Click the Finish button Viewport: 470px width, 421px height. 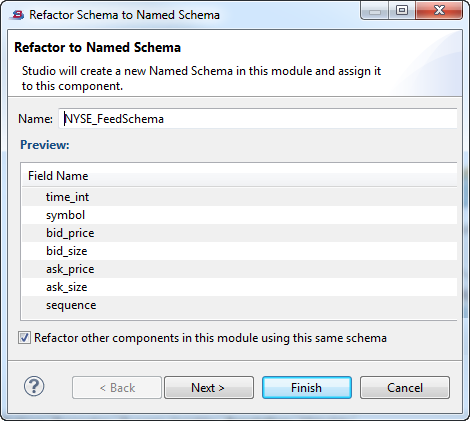pyautogui.click(x=307, y=388)
